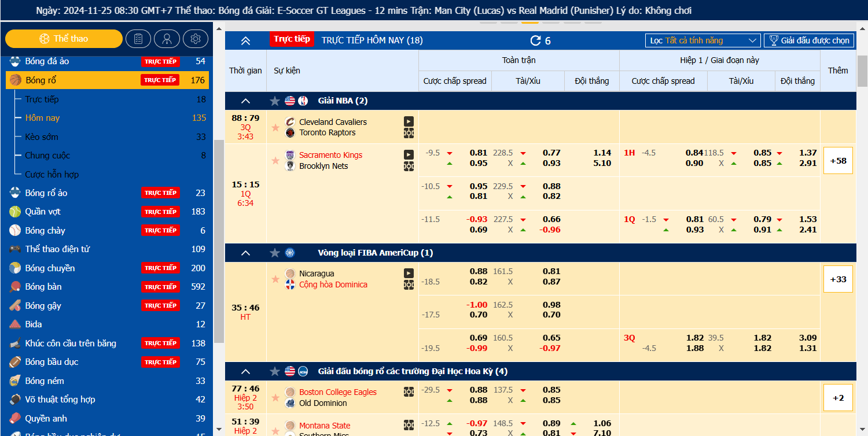Select Cộng hòa Dominica 3Q winner odds 1.31
This screenshot has height=436, width=868.
point(807,348)
